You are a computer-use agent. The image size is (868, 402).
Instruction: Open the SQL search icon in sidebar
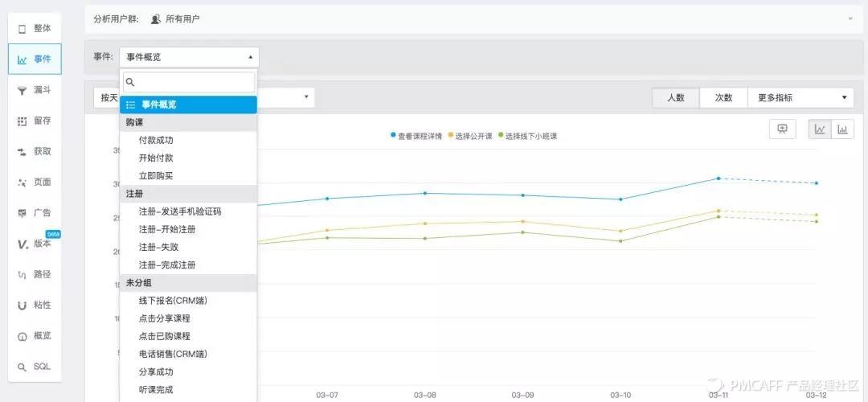(23, 367)
